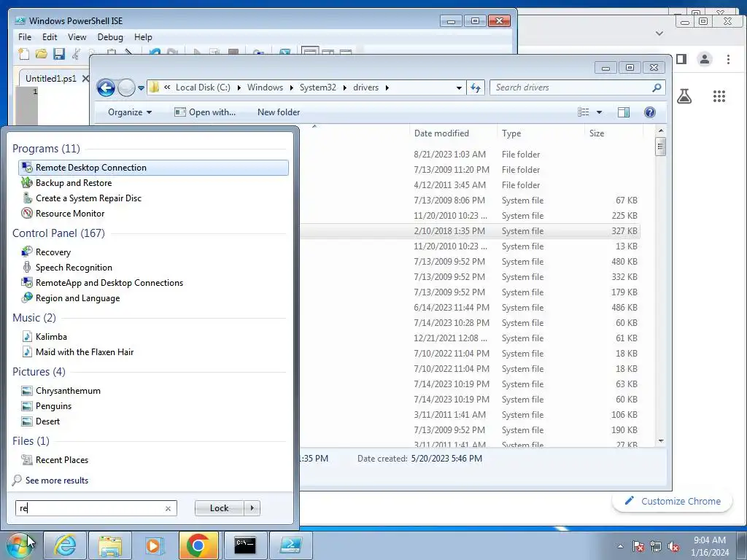This screenshot has height=560, width=747.
Task: Expand System32 breadcrumb arrow
Action: (x=344, y=87)
